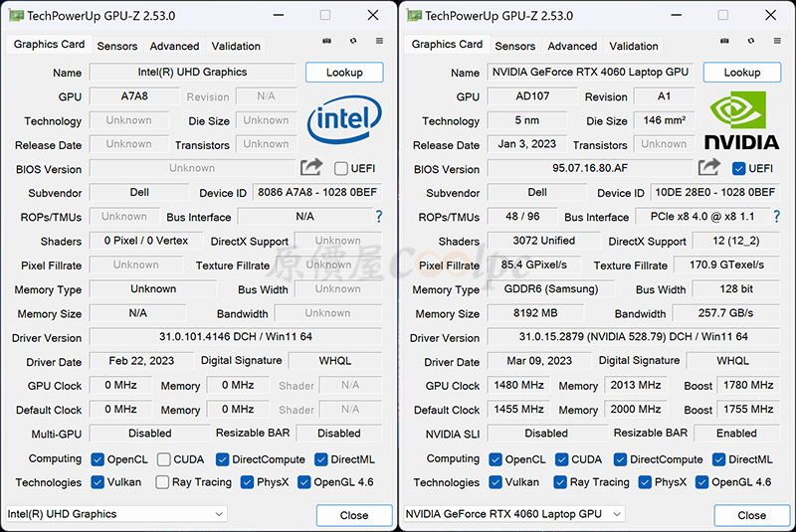Click the GPU-Z app icon in Intel window title bar
This screenshot has width=796, height=532.
pos(16,16)
